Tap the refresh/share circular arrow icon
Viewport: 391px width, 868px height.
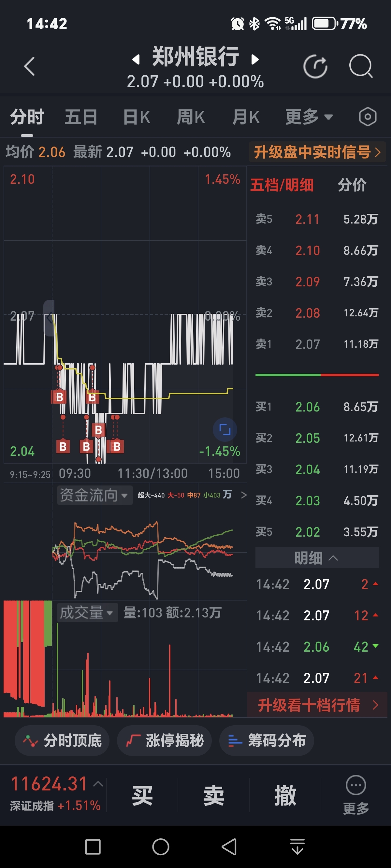pyautogui.click(x=315, y=66)
